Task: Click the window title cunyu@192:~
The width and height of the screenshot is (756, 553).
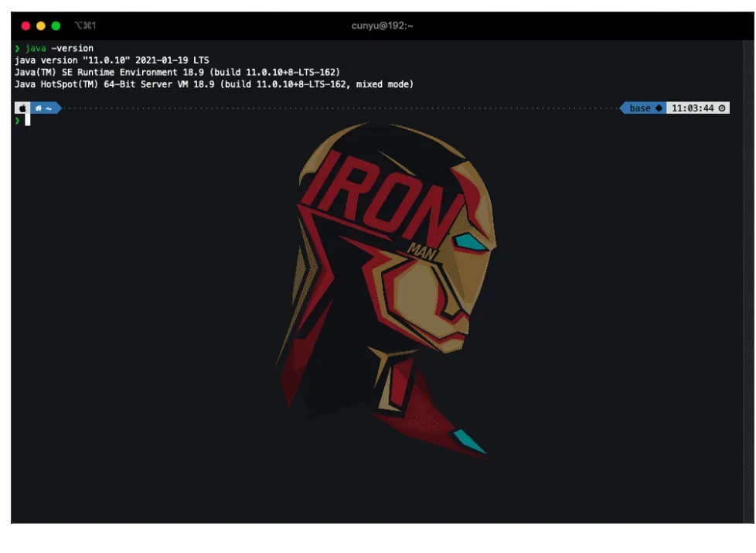Action: [382, 26]
